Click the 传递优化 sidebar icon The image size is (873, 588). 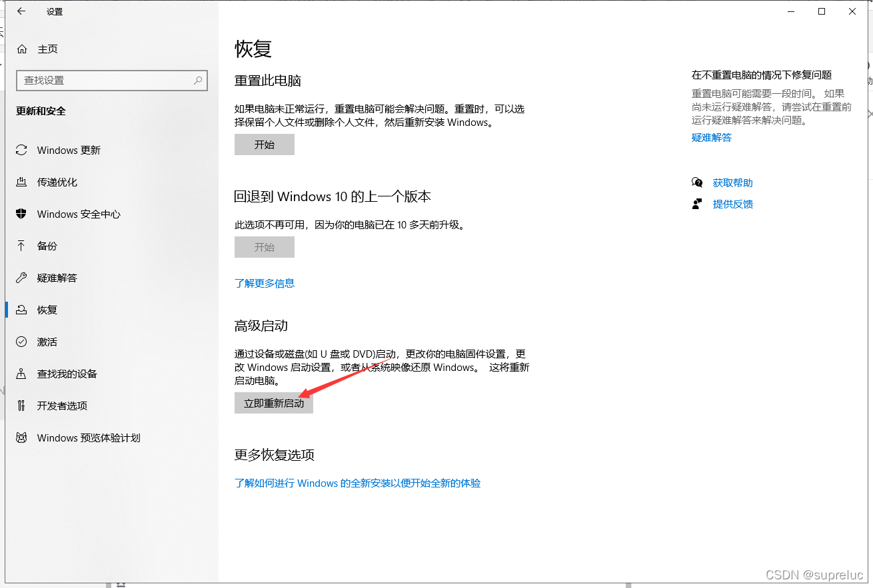coord(22,182)
